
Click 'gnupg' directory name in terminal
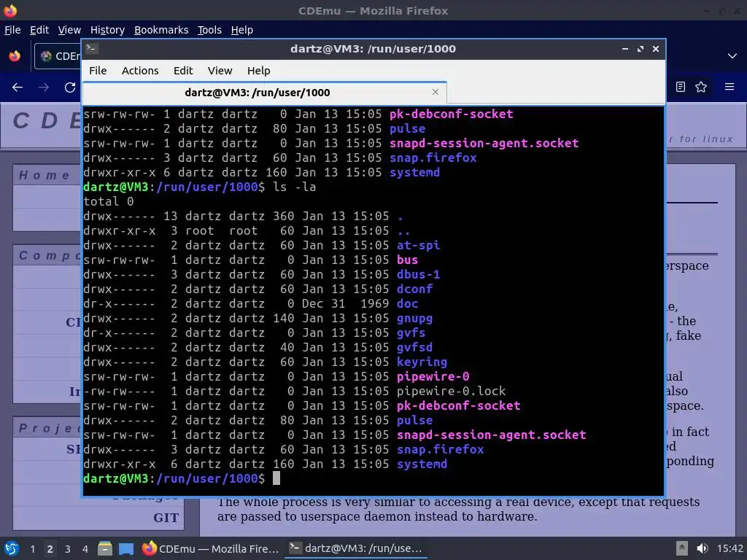[x=414, y=318]
